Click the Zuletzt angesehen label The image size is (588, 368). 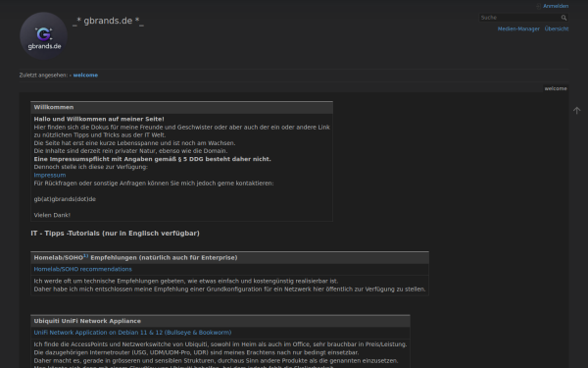pyautogui.click(x=43, y=76)
